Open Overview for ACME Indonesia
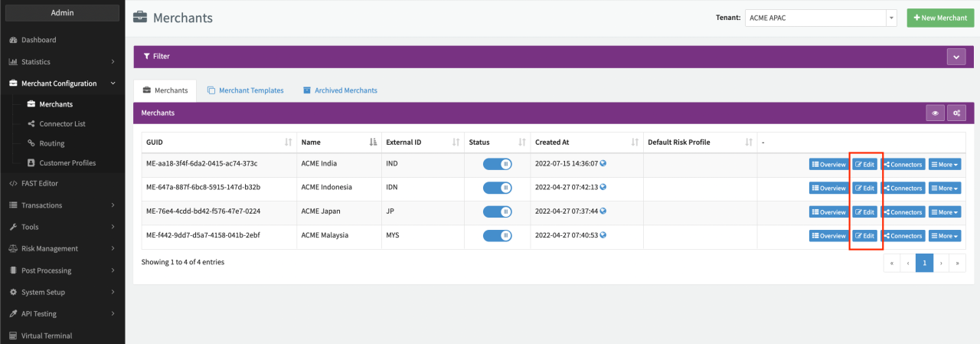 (829, 188)
